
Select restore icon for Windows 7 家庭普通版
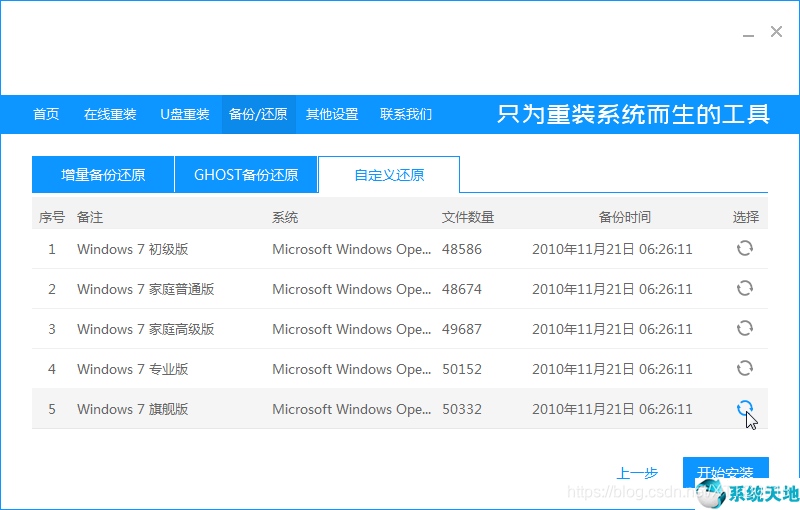point(744,288)
